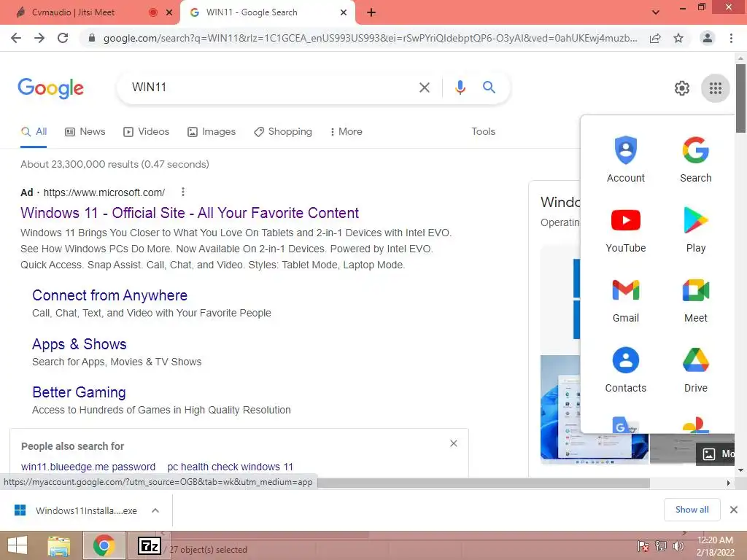The width and height of the screenshot is (747, 560).
Task: Open the Windows Start menu
Action: (18, 545)
